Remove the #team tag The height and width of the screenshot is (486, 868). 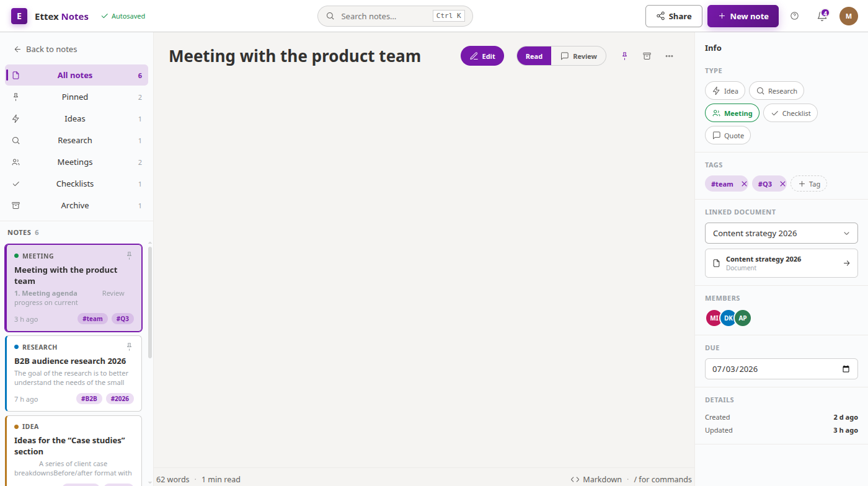click(744, 184)
